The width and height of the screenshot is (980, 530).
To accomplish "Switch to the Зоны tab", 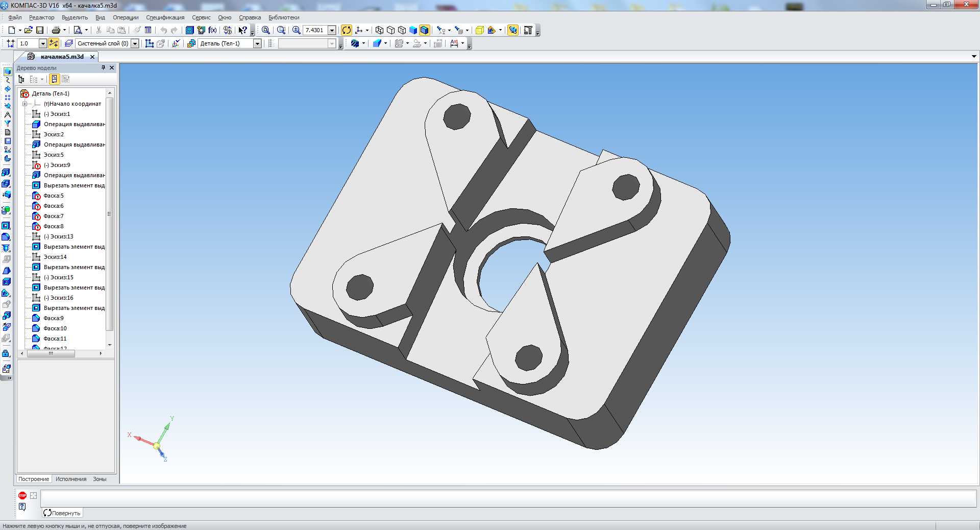I will (100, 479).
